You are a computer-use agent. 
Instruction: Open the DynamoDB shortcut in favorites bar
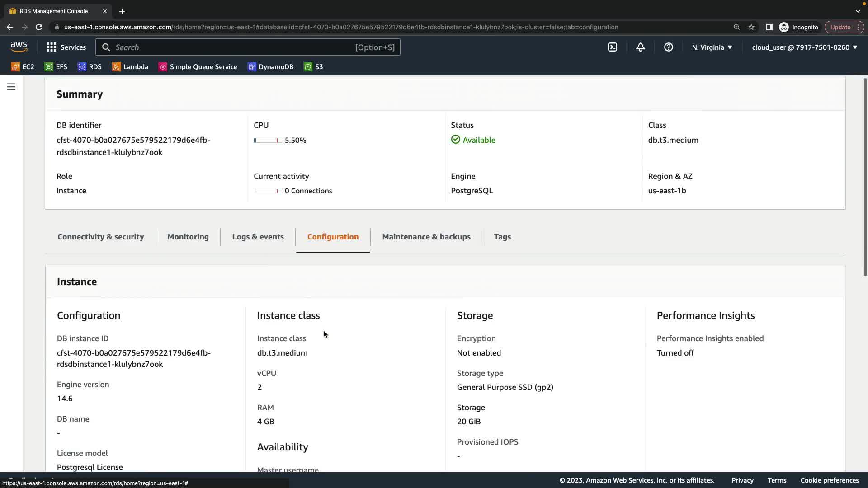point(271,67)
